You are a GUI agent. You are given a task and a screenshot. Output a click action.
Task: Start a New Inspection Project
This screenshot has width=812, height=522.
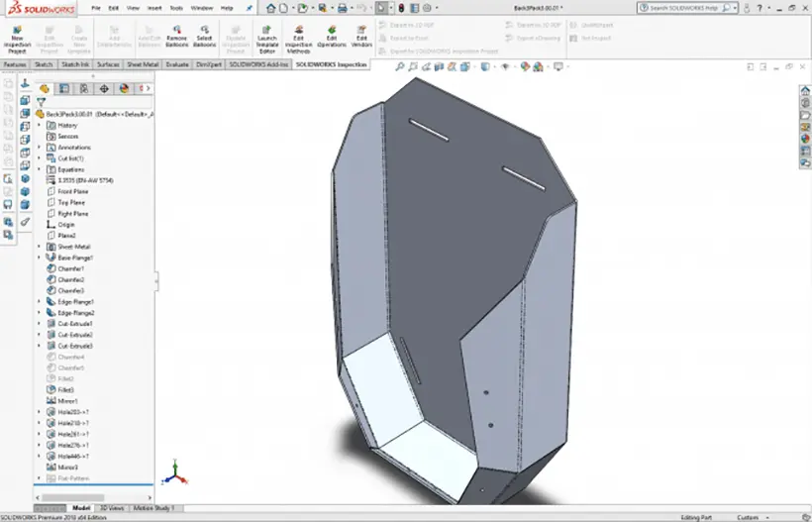pyautogui.click(x=17, y=40)
